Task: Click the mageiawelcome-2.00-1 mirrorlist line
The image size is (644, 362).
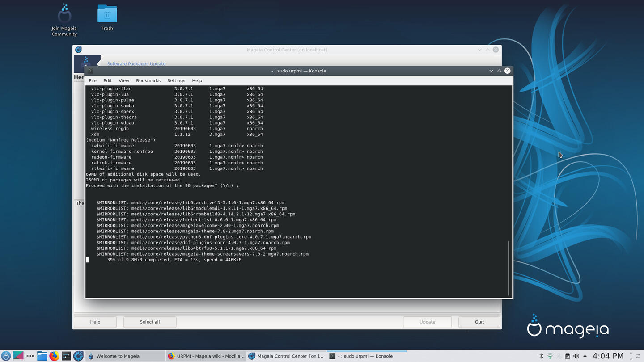Action: 188,226
